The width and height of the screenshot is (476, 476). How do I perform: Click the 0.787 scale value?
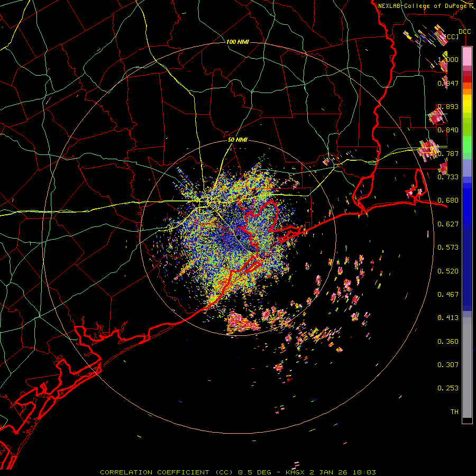point(448,153)
